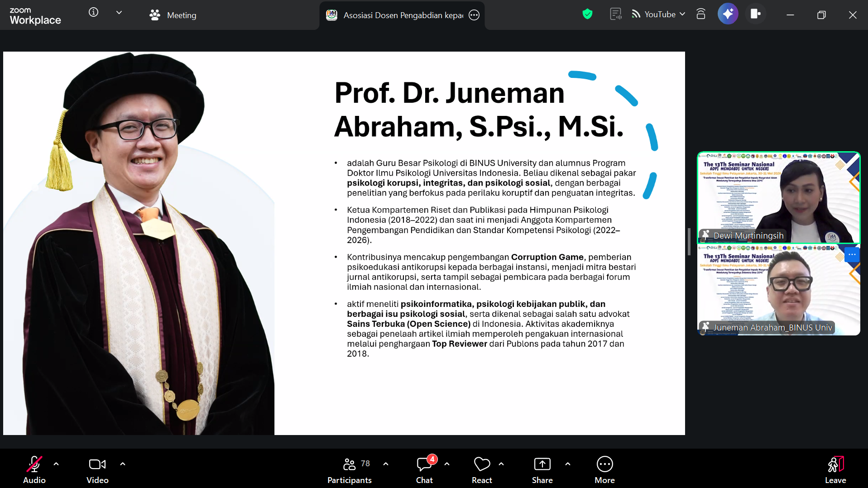Expand video options arrow
Viewport: 868px width, 488px height.
123,464
